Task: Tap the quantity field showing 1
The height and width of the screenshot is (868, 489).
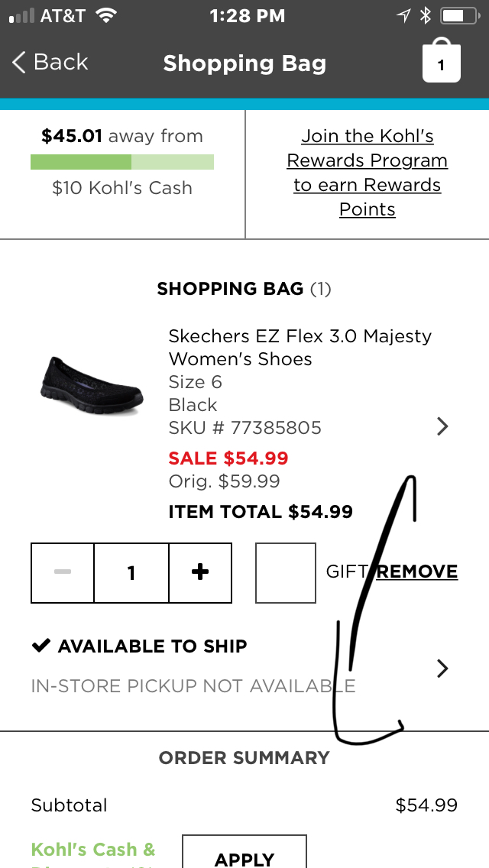Action: pos(131,572)
